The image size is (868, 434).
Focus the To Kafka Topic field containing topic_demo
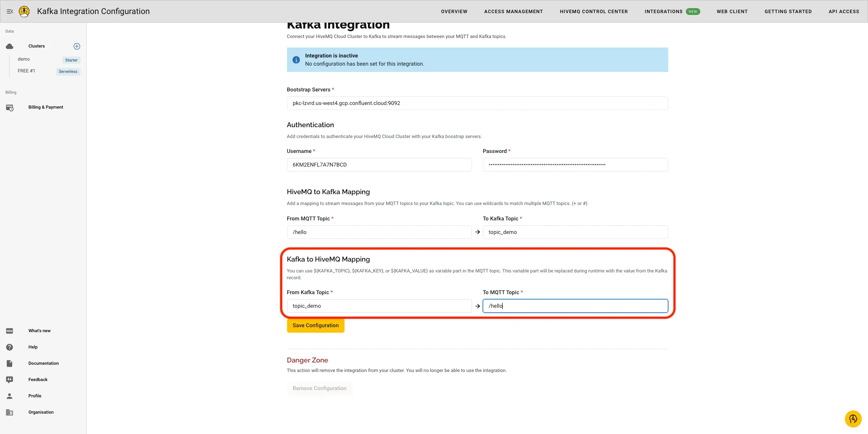point(576,232)
